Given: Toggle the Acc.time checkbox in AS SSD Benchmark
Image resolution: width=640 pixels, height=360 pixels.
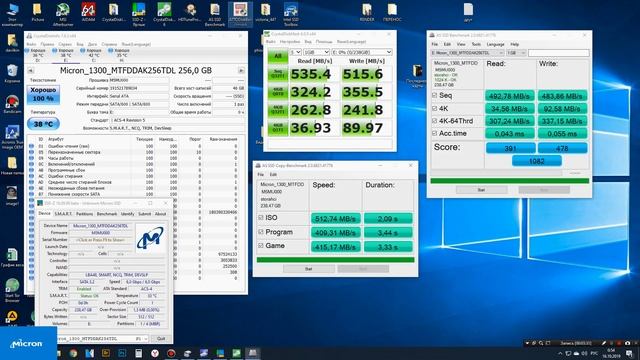Looking at the screenshot, I should click(x=434, y=133).
